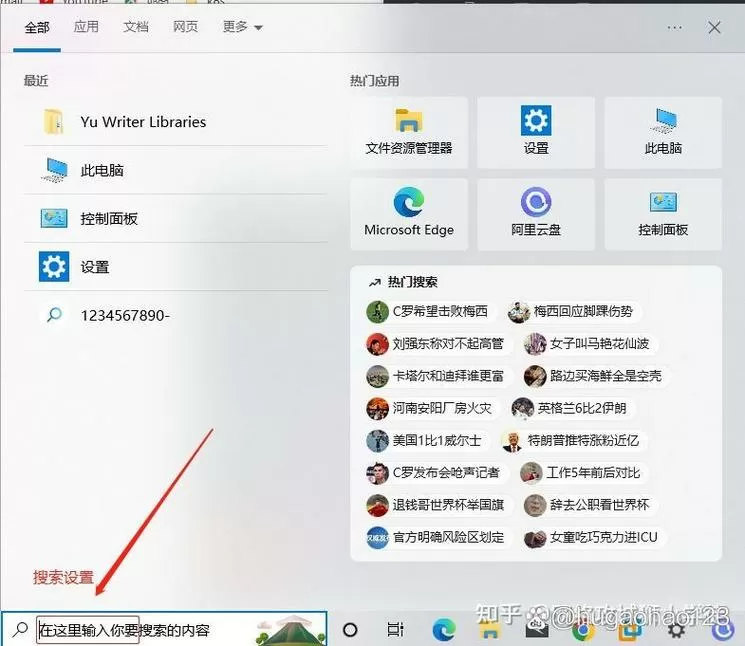745x646 pixels.
Task: Open 此电脑 in recent list
Action: [x=176, y=170]
